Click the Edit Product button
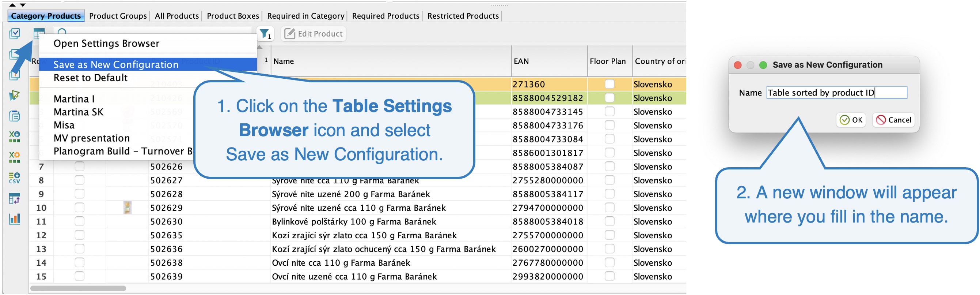Viewport: 980px width, 295px height. 314,34
